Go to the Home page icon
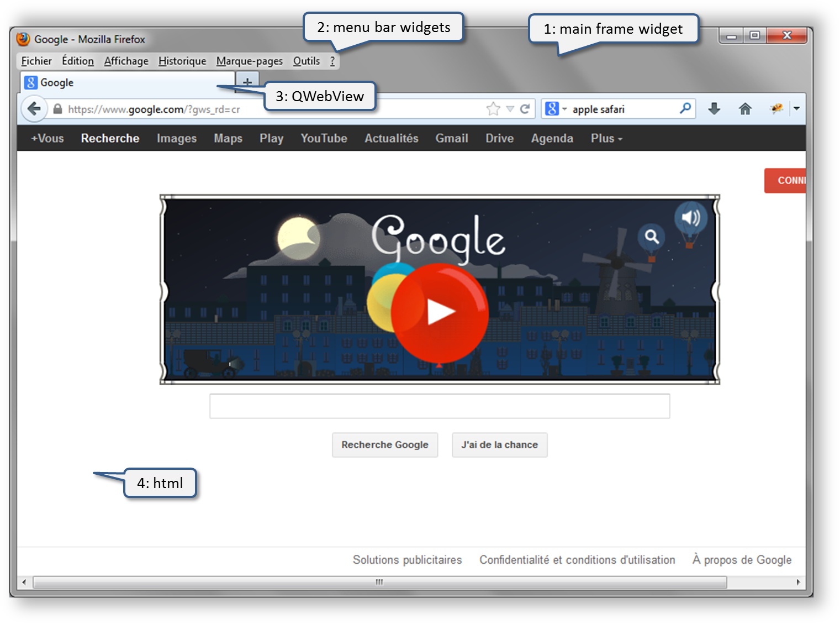Viewport: 840px width, 624px height. point(745,109)
